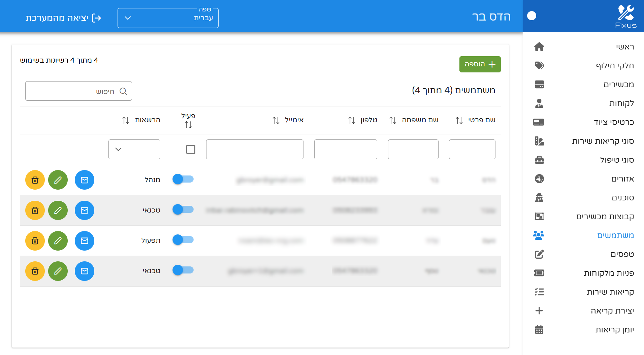The width and height of the screenshot is (644, 355).
Task: Edit the second row טכנאי user
Action: (x=58, y=210)
